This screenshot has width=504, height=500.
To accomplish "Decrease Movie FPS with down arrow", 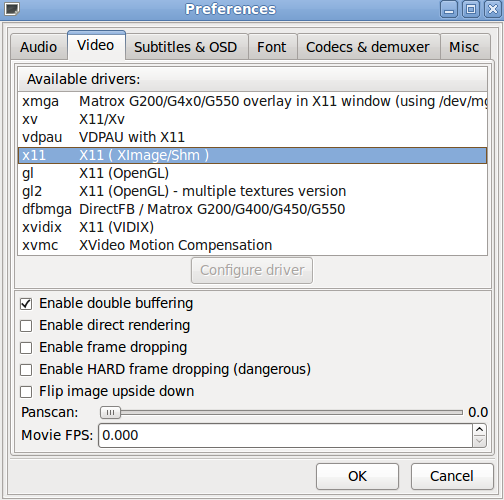I will (479, 441).
